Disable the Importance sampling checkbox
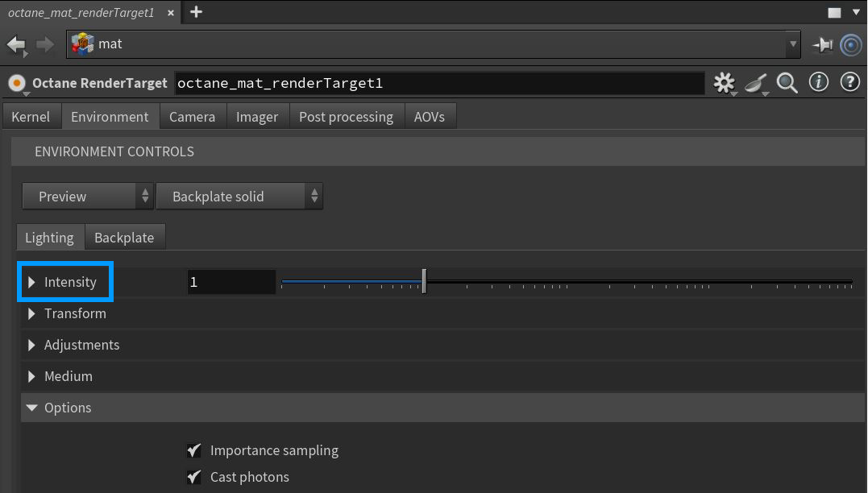 pos(193,450)
